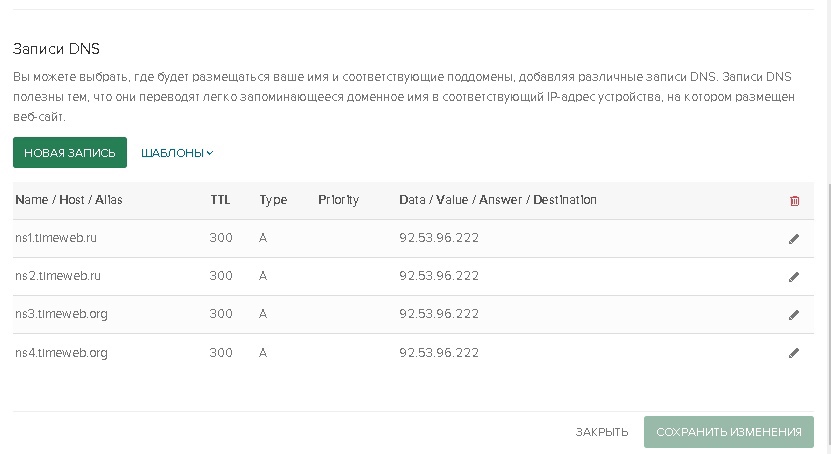Viewport: 831px width, 454px height.
Task: Click the Data / Value / Answer / Destination header
Action: click(x=497, y=200)
